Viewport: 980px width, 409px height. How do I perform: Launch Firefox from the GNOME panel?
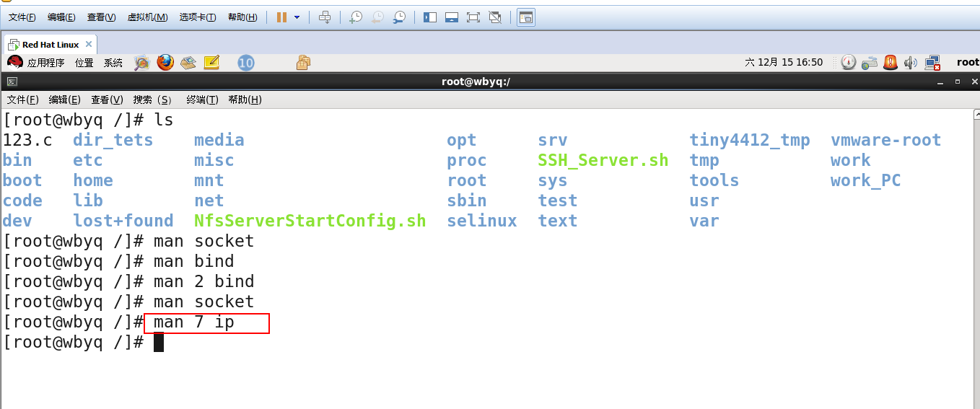(165, 63)
